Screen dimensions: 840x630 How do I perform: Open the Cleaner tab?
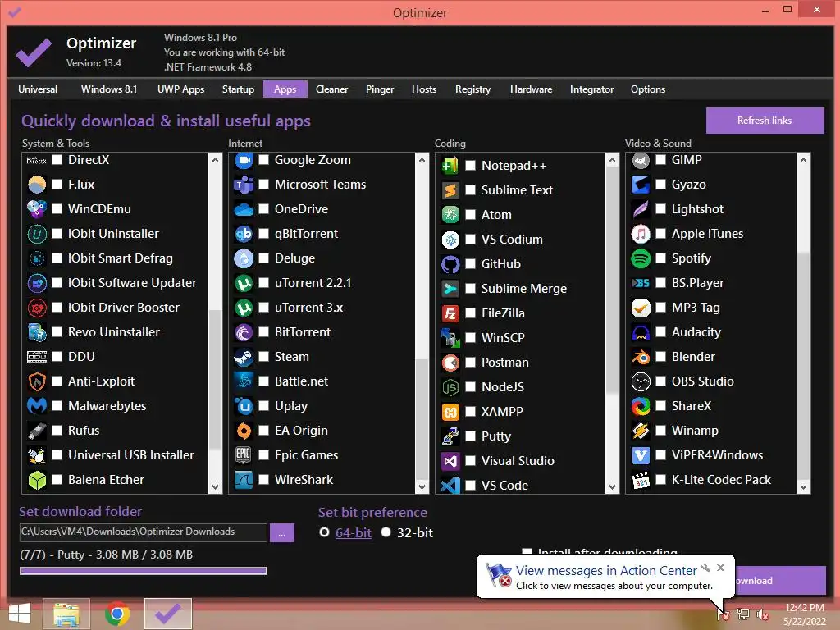[331, 89]
